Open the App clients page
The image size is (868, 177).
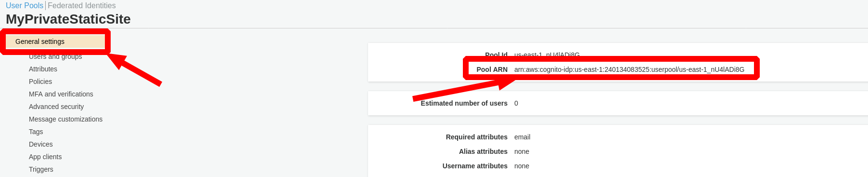[45, 157]
